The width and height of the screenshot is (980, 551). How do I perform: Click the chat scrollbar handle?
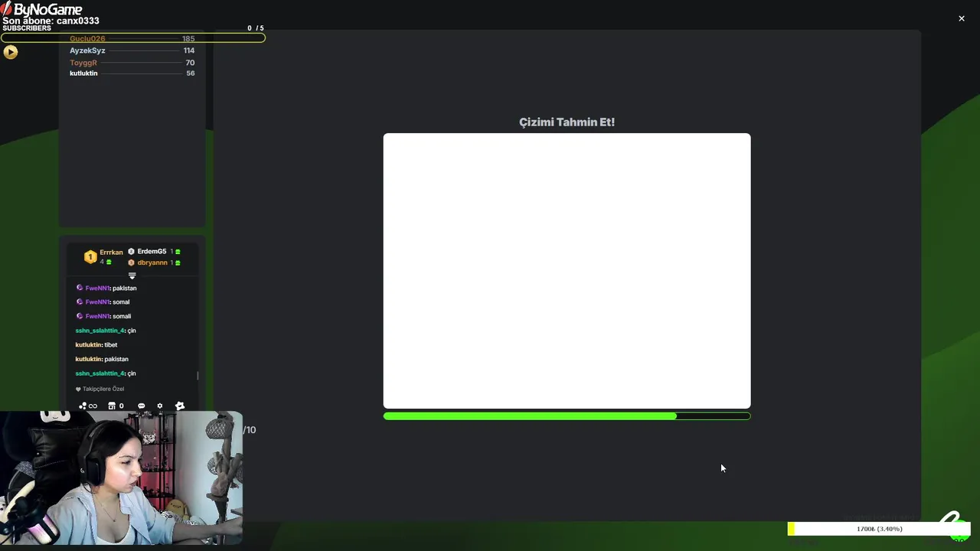click(198, 375)
